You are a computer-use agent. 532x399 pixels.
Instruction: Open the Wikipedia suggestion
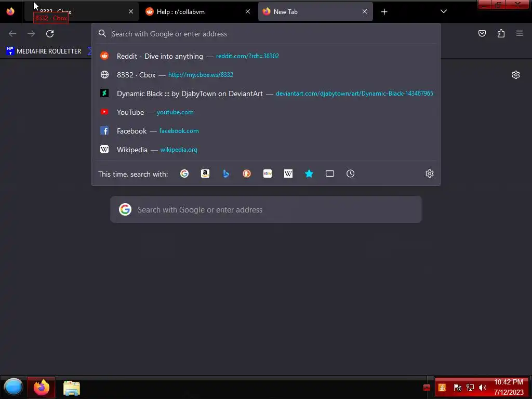266,150
